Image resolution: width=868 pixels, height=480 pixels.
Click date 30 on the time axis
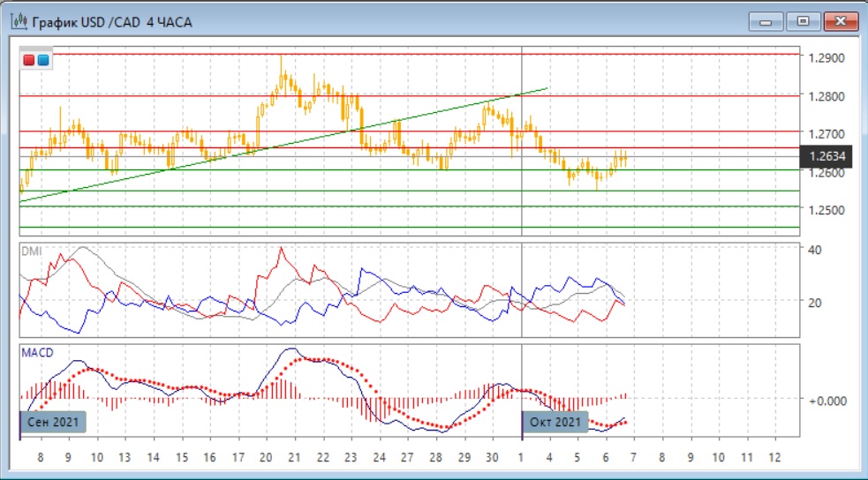click(x=493, y=459)
